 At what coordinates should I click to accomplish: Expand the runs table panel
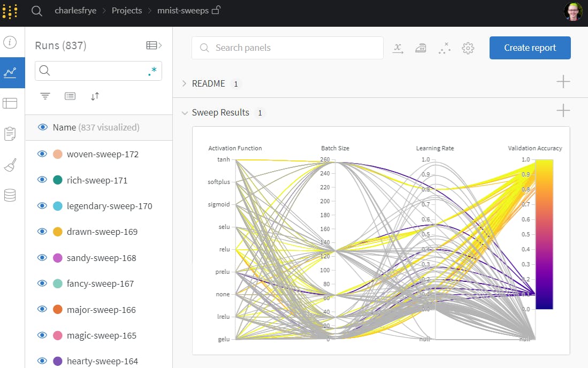154,45
